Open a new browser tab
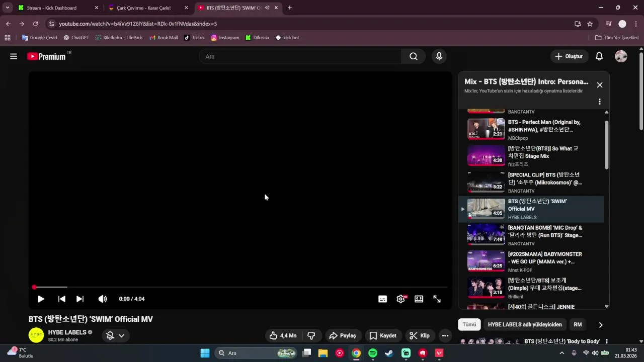Image resolution: width=644 pixels, height=362 pixels. coord(289,8)
